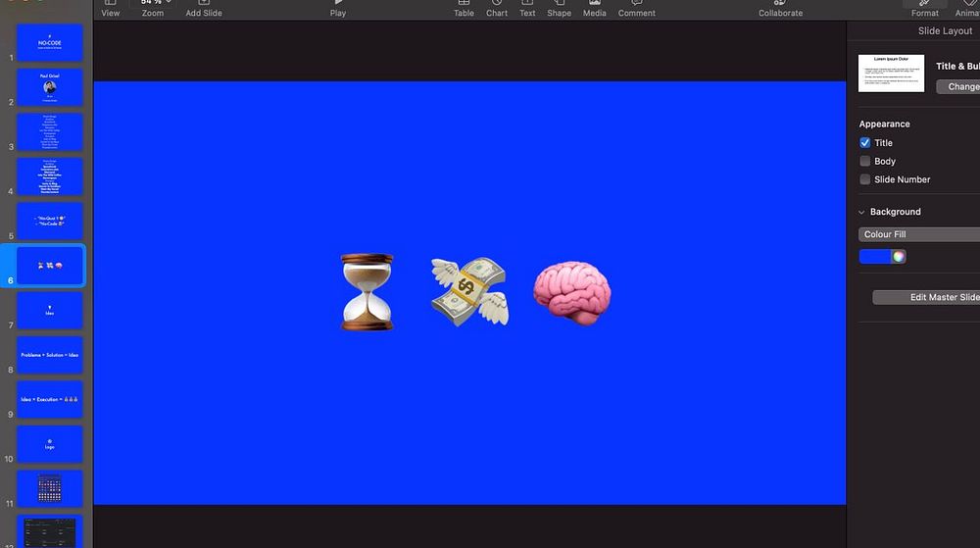Open the Collaborate options
Screen dimensions: 980x548
click(x=781, y=8)
